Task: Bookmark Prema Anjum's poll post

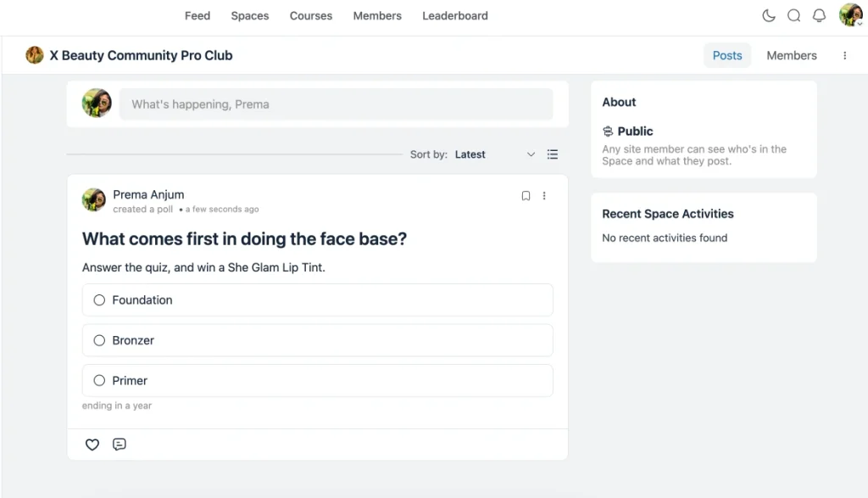Action: tap(526, 196)
